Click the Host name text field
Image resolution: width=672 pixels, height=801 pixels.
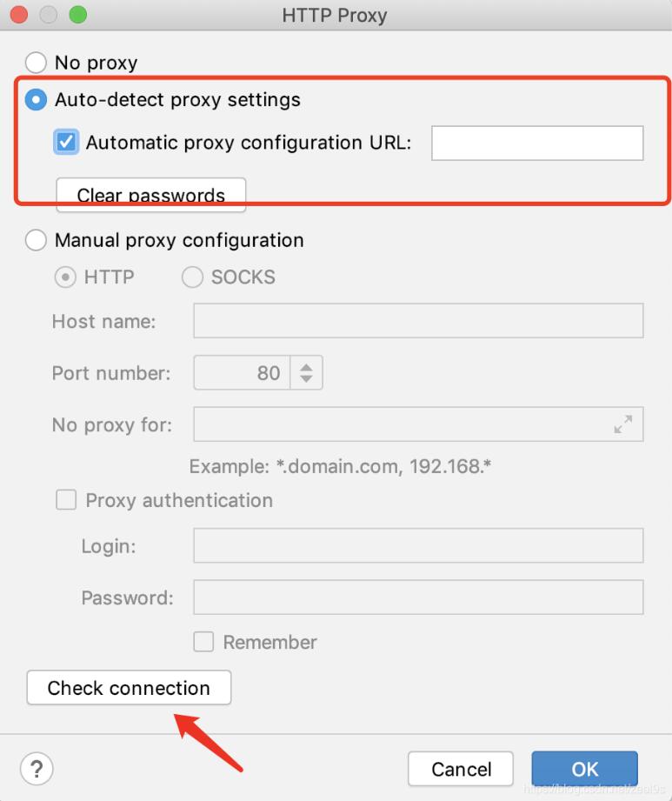[x=418, y=321]
